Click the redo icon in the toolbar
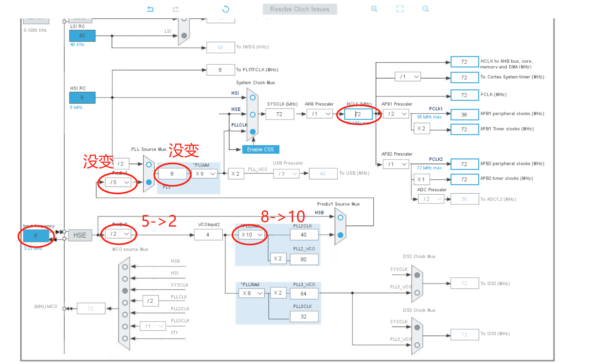This screenshot has height=364, width=608. [x=176, y=9]
